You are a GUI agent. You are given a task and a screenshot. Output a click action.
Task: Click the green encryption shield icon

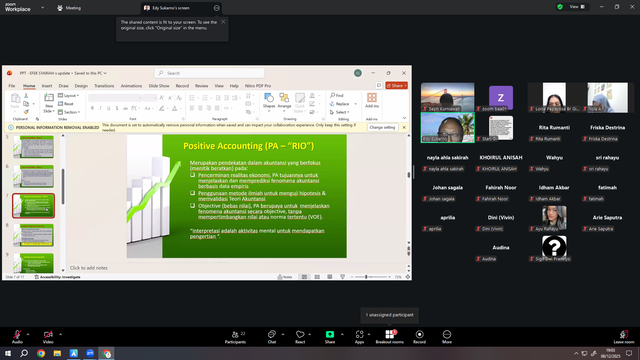tap(560, 7)
